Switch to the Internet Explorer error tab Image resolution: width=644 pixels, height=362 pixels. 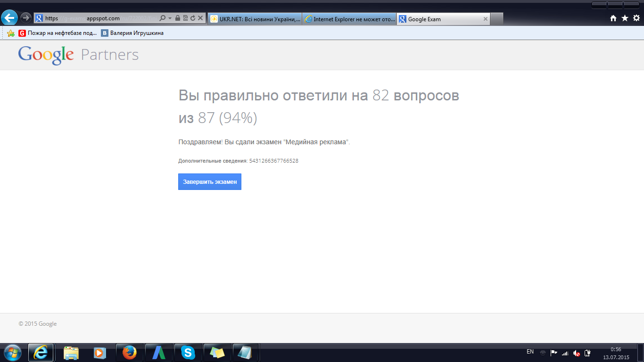[x=349, y=19]
